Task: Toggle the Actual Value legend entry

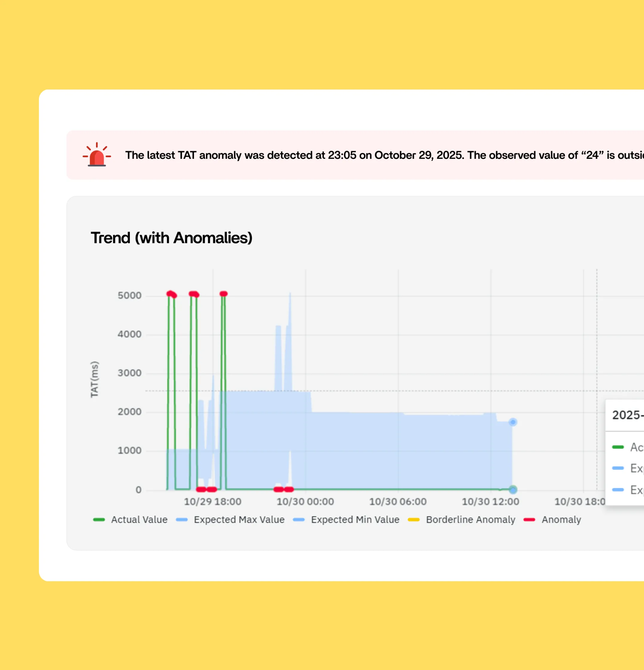Action: tap(139, 520)
